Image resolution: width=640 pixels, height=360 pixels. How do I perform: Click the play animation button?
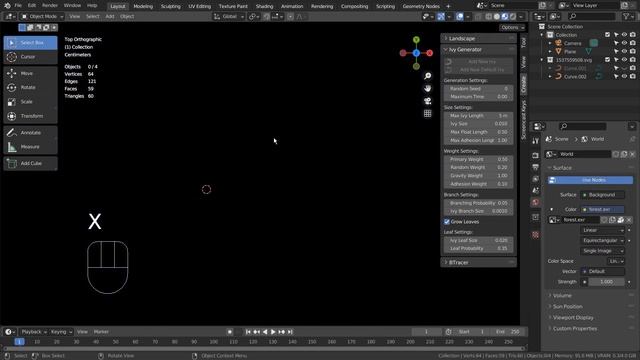click(x=273, y=332)
